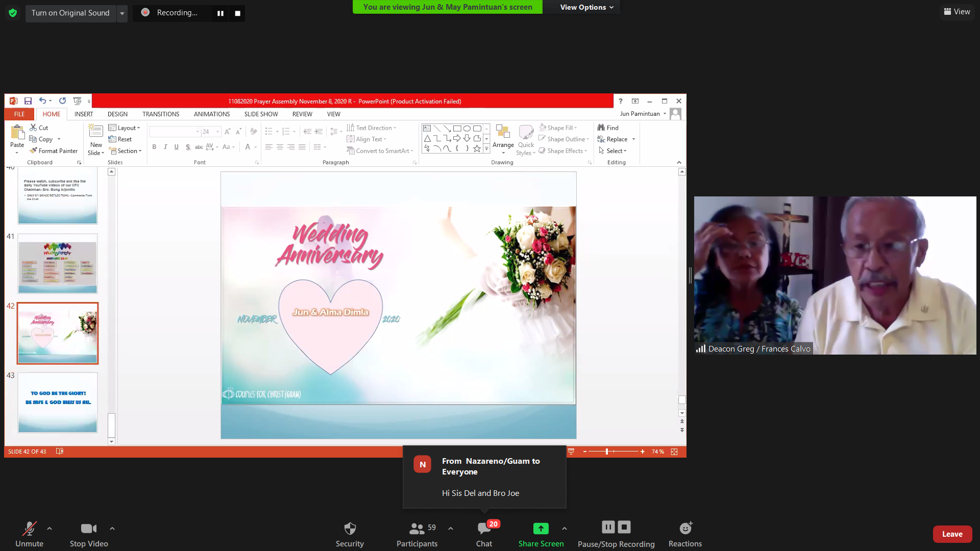Toggle Strikethrough formatting

199,147
